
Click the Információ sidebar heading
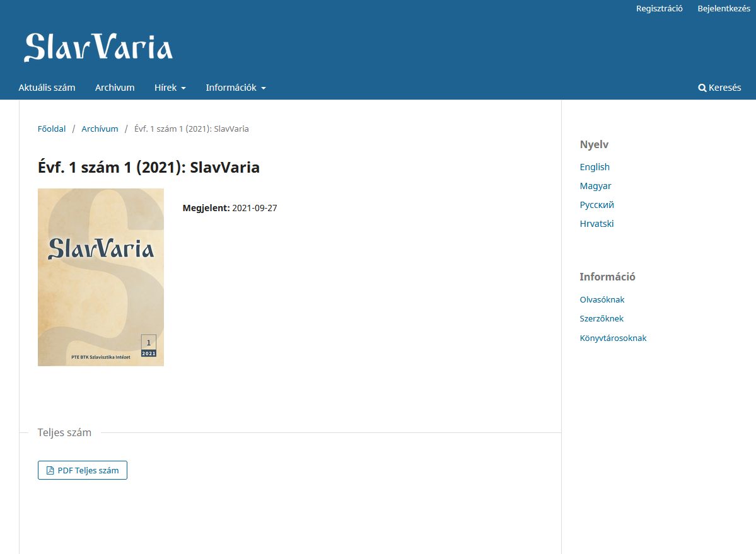click(607, 277)
